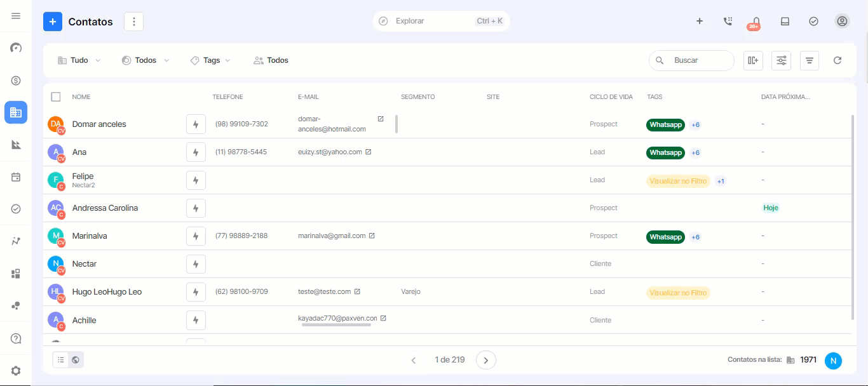Open the calendar icon in sidebar
This screenshot has width=868, height=386.
click(x=16, y=177)
